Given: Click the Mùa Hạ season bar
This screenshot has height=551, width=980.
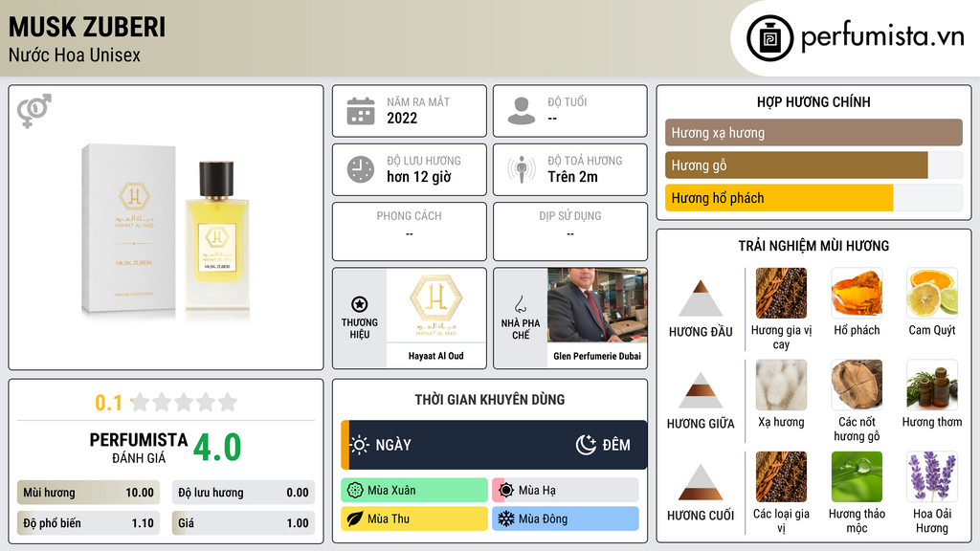Looking at the screenshot, I should click(566, 491).
